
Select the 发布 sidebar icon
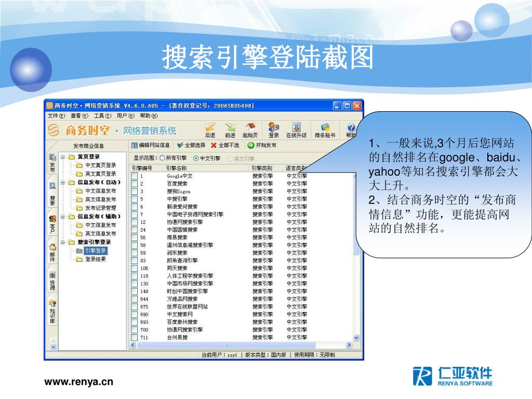coord(52,157)
